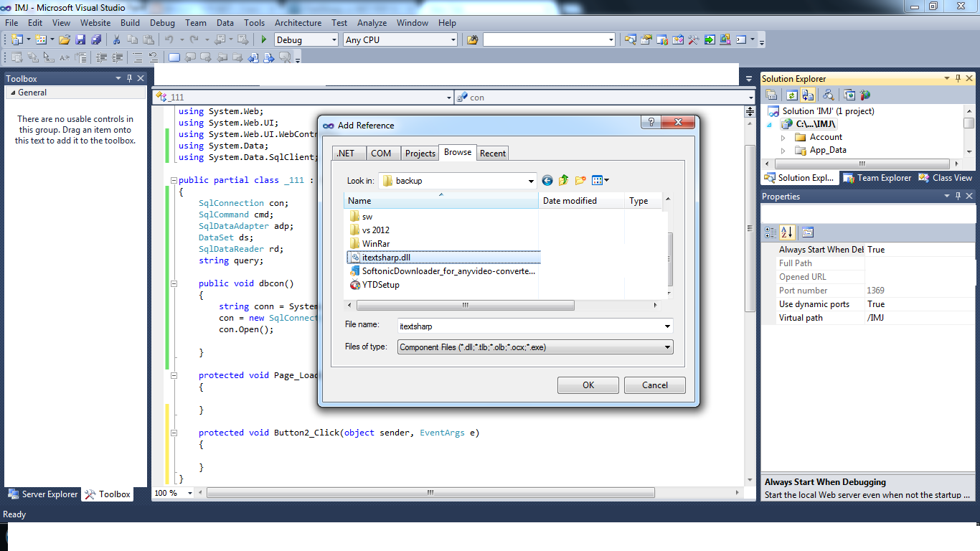The width and height of the screenshot is (980, 551).
Task: Open the New Project icon on the toolbar
Action: tap(18, 39)
